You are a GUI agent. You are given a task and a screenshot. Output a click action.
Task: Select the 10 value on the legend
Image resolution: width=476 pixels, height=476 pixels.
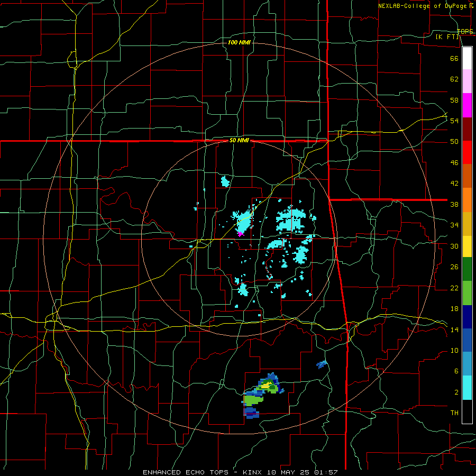tap(454, 350)
